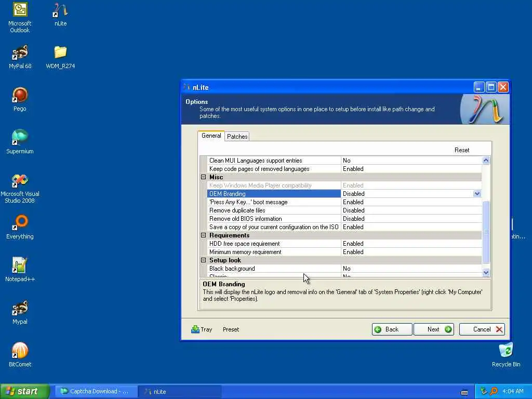
Task: Open the Start menu
Action: click(24, 391)
